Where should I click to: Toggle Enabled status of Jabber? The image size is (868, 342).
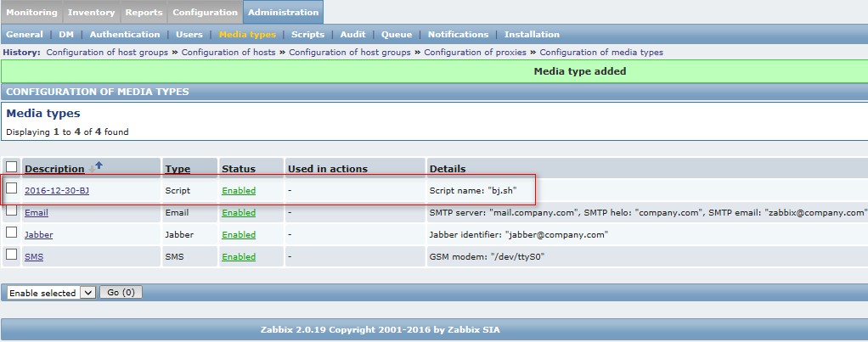tap(239, 234)
